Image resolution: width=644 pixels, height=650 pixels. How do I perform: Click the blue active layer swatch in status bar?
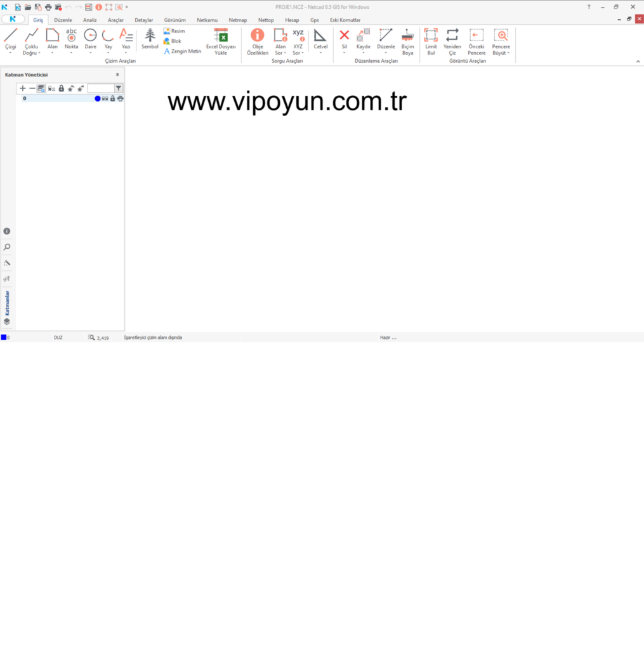(x=4, y=338)
